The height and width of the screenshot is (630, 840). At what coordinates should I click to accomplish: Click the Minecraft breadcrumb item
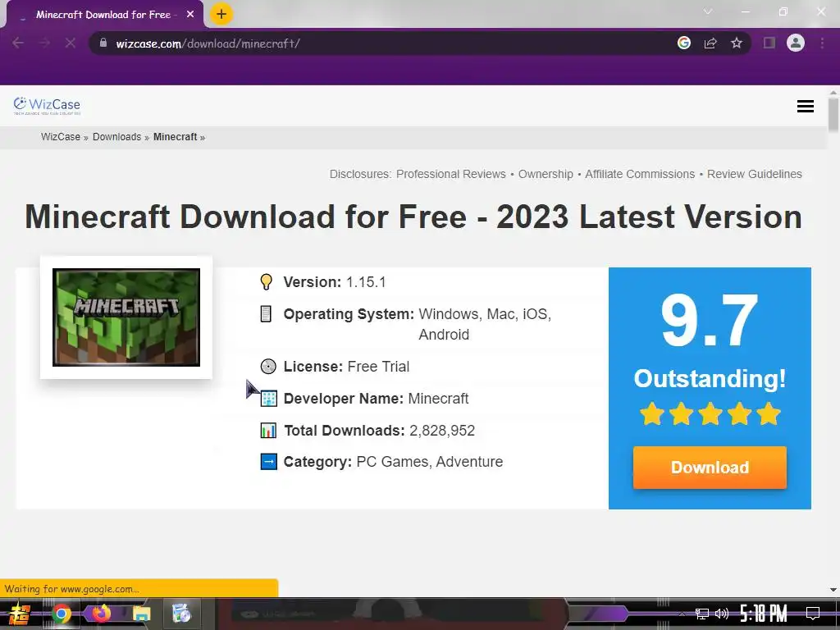[176, 137]
